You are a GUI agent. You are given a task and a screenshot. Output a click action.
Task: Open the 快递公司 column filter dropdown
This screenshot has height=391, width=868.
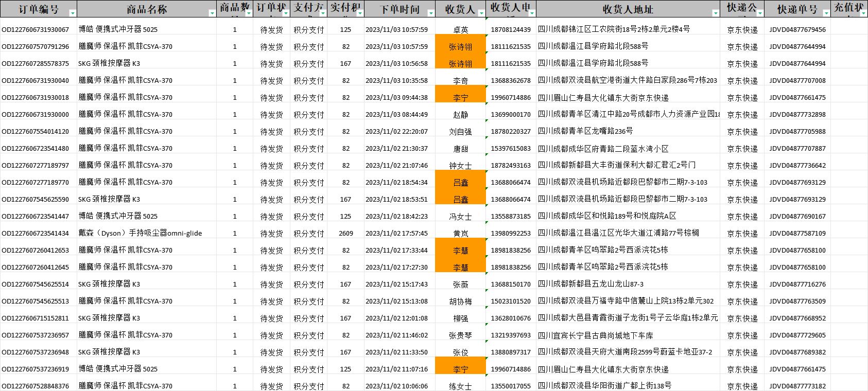[759, 13]
